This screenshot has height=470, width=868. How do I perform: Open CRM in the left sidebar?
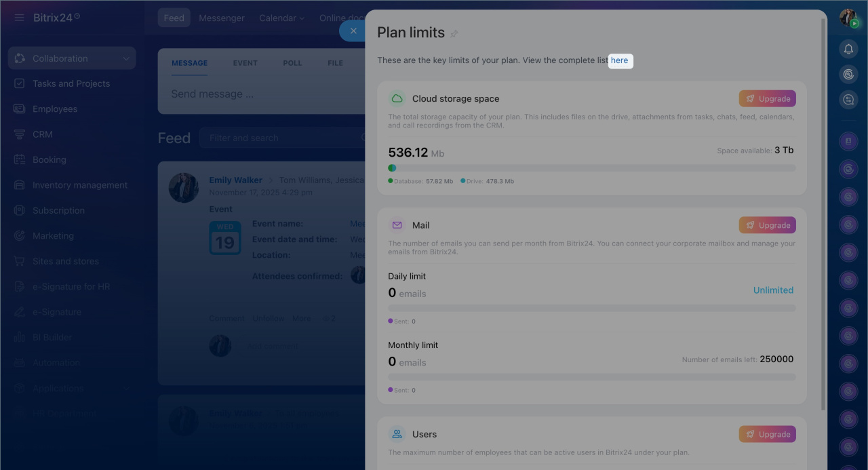coord(42,134)
